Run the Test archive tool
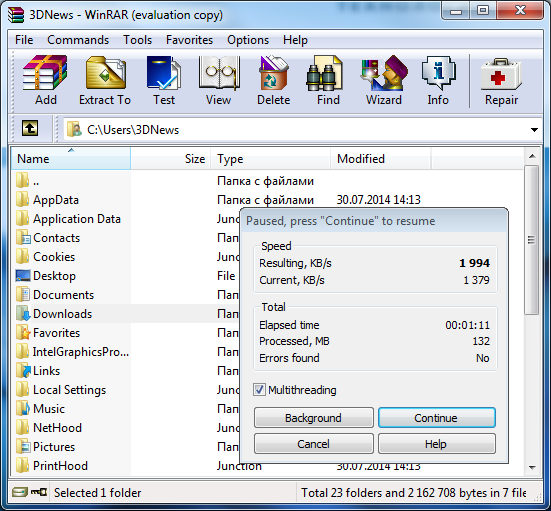Viewport: 551px width, 511px height. pyautogui.click(x=164, y=80)
